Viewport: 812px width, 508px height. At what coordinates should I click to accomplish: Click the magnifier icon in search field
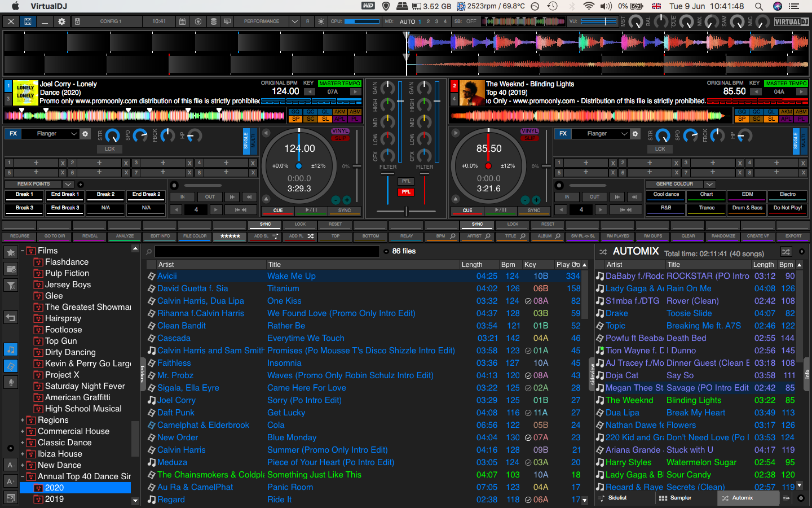(x=149, y=252)
